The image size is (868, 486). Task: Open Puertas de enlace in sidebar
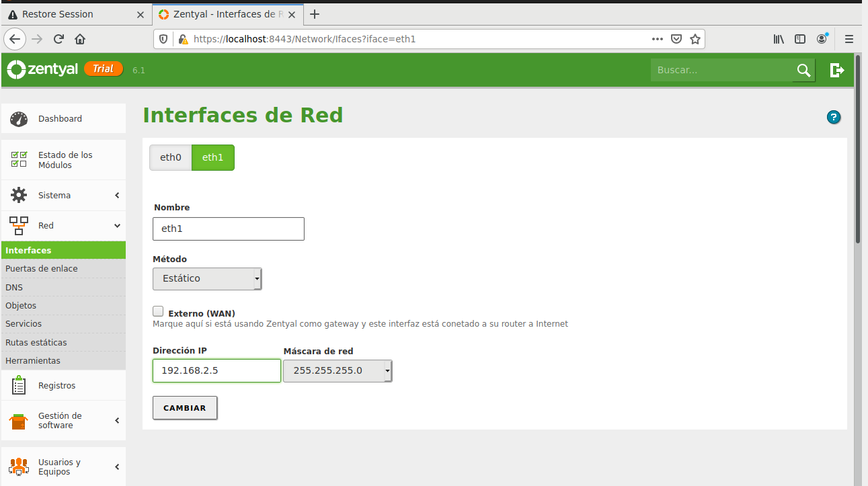click(x=42, y=269)
